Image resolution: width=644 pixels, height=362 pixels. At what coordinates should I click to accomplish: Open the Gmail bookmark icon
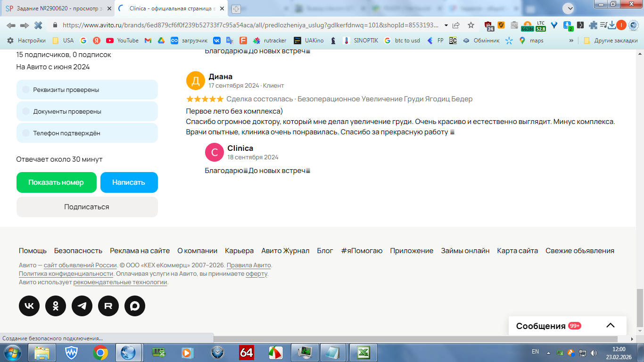click(x=148, y=41)
